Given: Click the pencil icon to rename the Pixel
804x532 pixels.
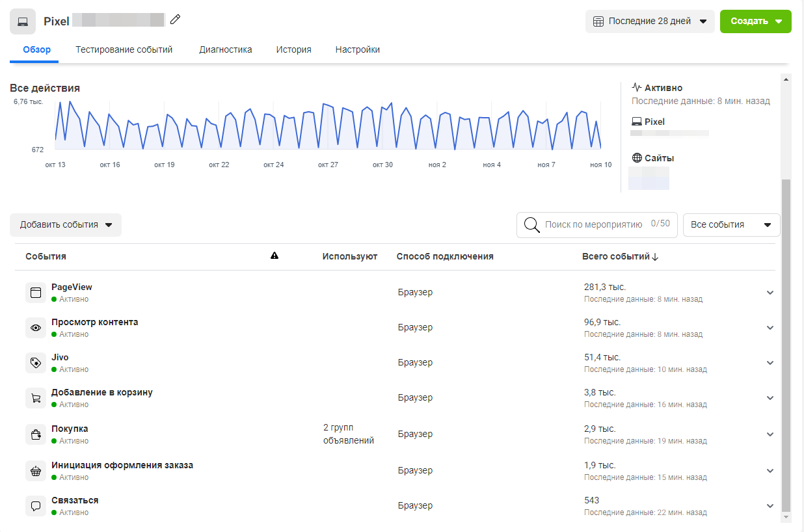Looking at the screenshot, I should tap(175, 20).
